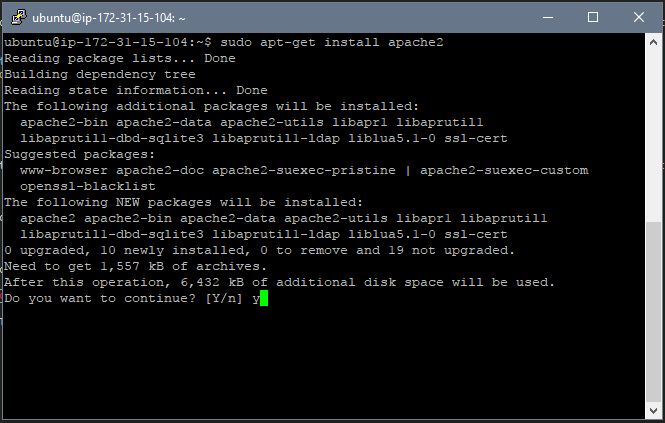Close the ubuntu SSH session window
The height and width of the screenshot is (423, 665).
click(x=639, y=17)
